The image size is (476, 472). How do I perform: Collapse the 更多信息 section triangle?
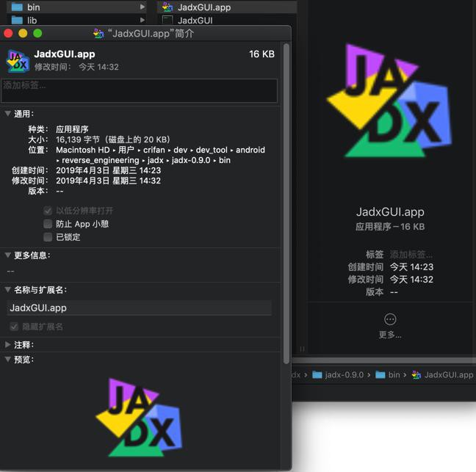point(8,255)
